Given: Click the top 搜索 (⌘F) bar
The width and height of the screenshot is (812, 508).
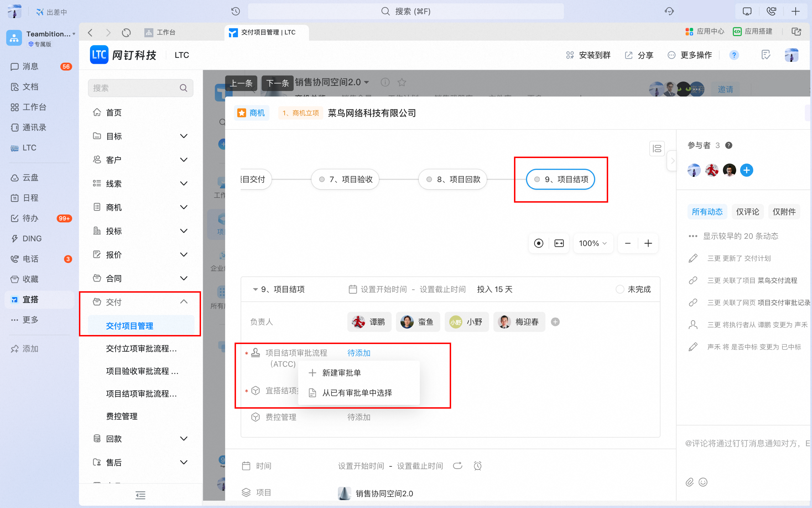Looking at the screenshot, I should [406, 11].
